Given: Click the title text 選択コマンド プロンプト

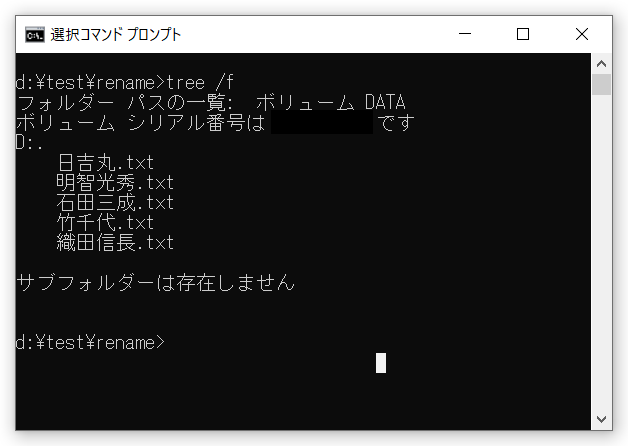Looking at the screenshot, I should point(116,34).
